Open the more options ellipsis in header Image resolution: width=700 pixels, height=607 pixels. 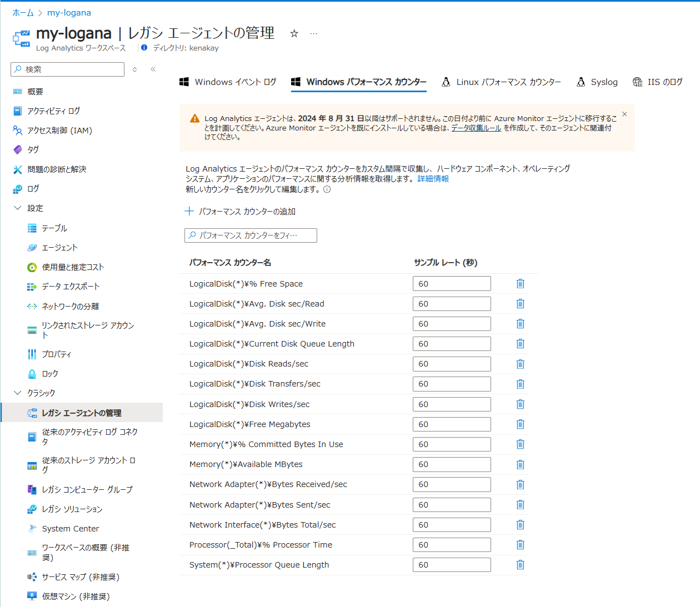[314, 33]
